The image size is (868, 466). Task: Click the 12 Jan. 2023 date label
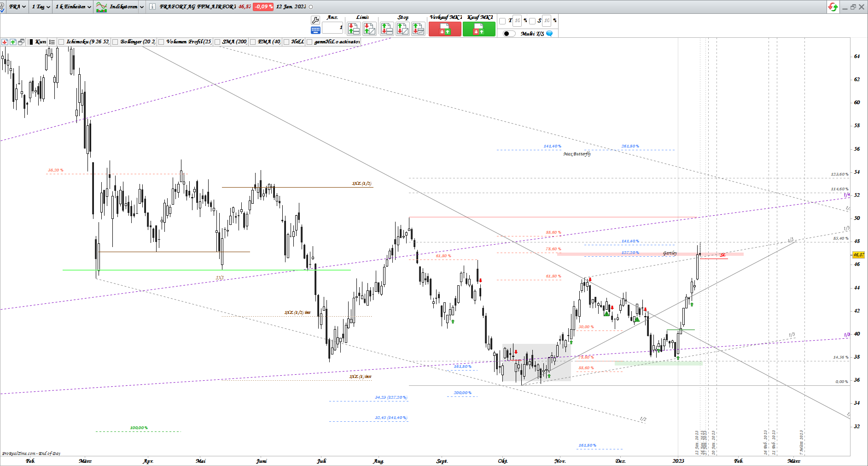tap(291, 7)
